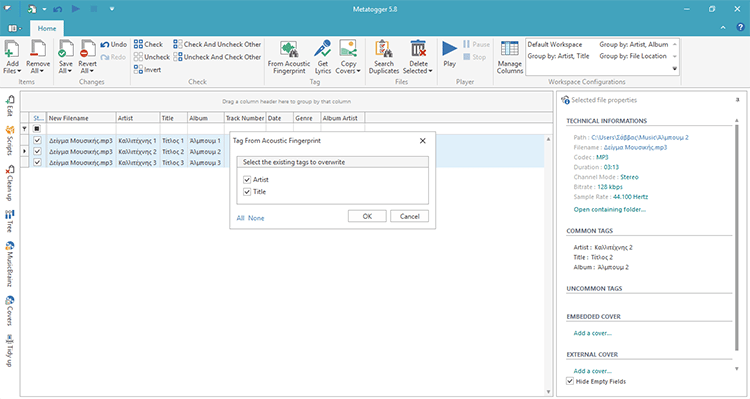
Task: Click the All link in dialog
Action: [x=240, y=218]
